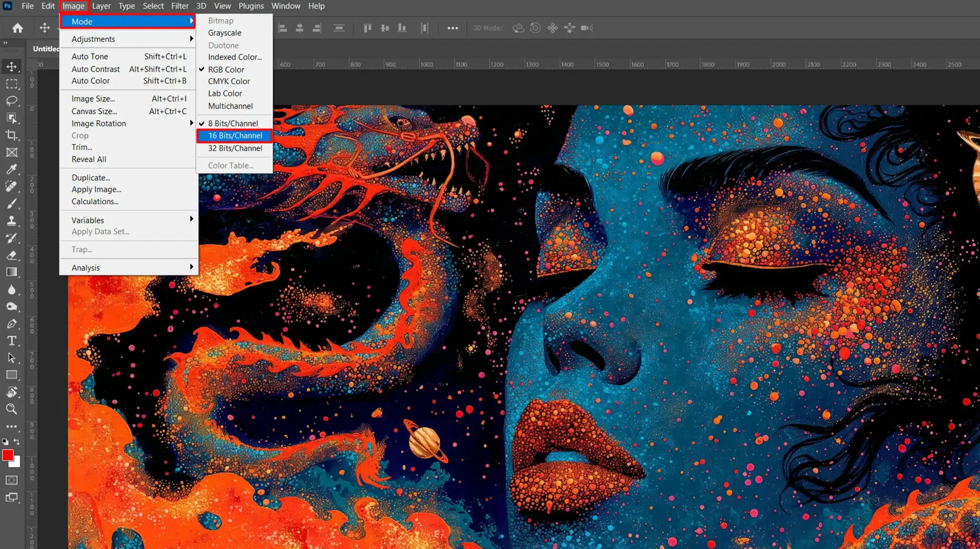Click Canvas Size menu entry
980x549 pixels.
coord(128,111)
